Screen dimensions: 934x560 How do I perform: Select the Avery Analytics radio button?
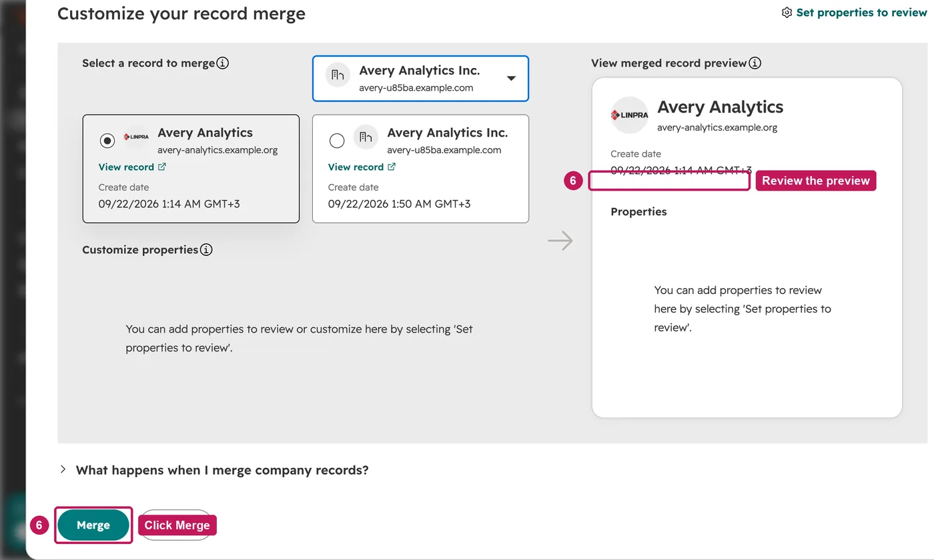coord(107,141)
